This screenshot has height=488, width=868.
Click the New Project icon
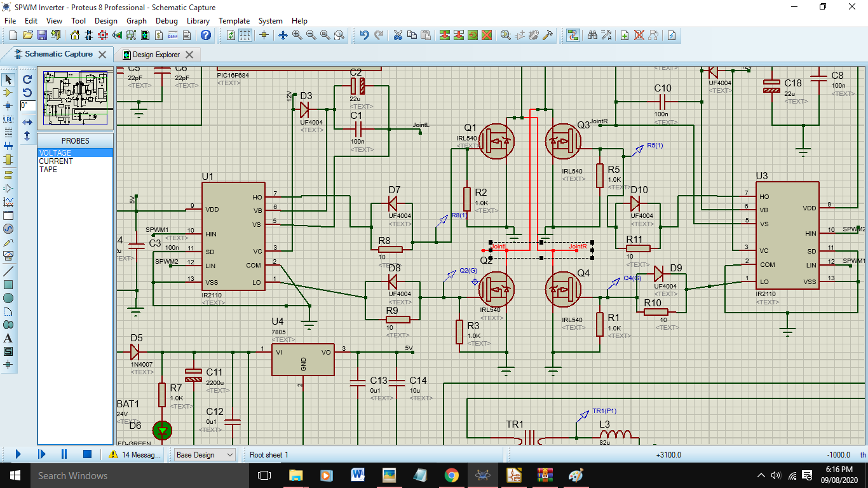click(13, 35)
